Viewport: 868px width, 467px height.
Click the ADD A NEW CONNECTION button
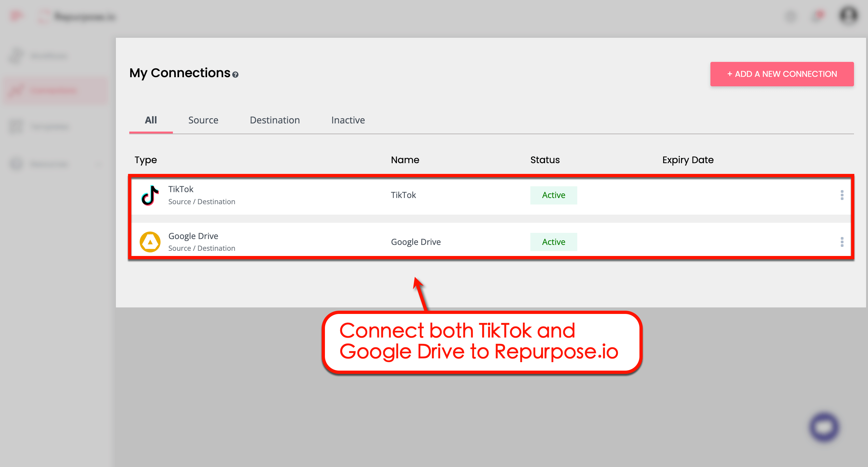(782, 74)
